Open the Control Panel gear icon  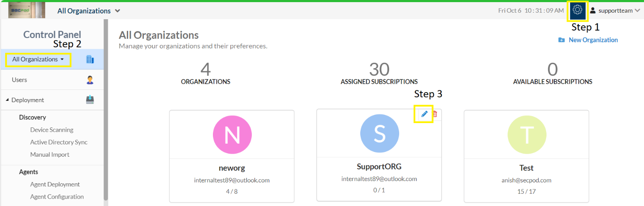[x=577, y=10]
